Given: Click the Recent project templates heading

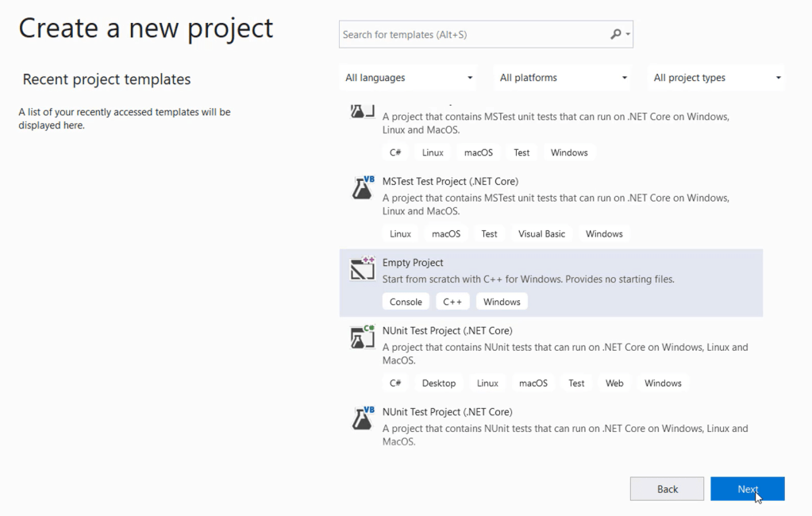Looking at the screenshot, I should coord(106,79).
